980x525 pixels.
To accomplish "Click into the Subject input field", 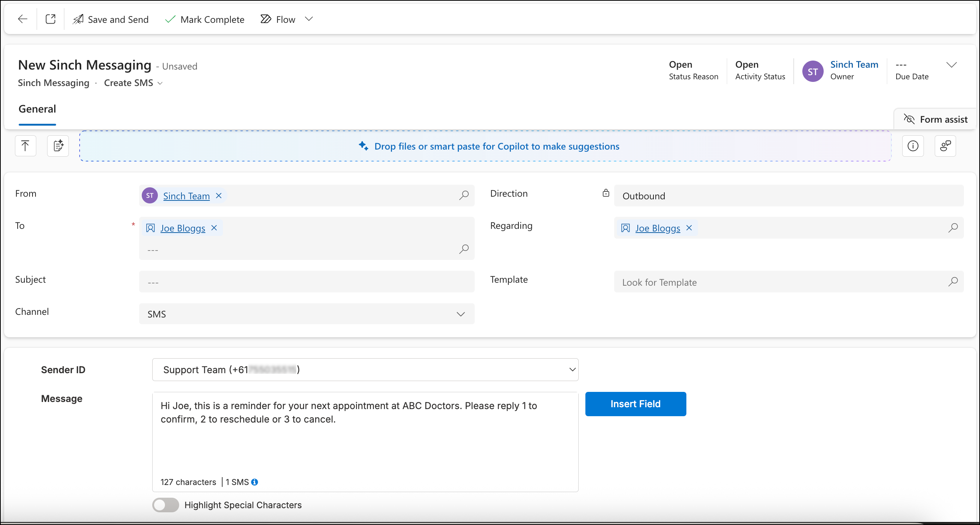I will 307,282.
